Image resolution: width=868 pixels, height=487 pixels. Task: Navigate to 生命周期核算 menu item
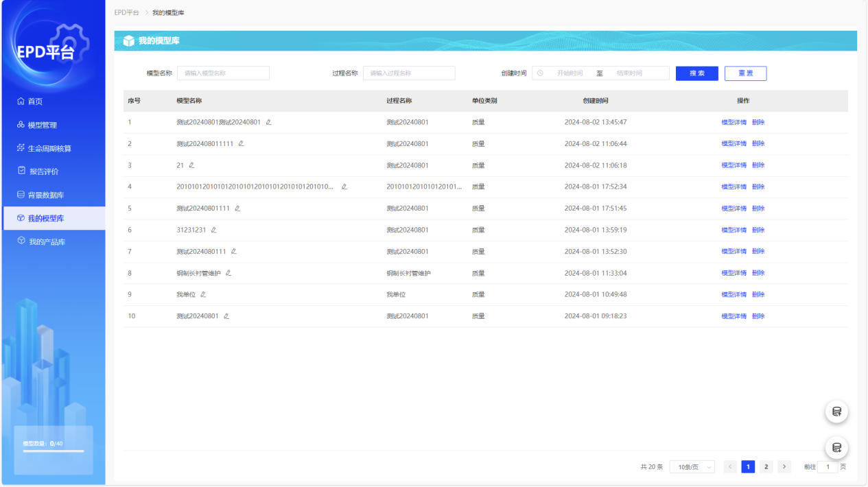tap(49, 148)
